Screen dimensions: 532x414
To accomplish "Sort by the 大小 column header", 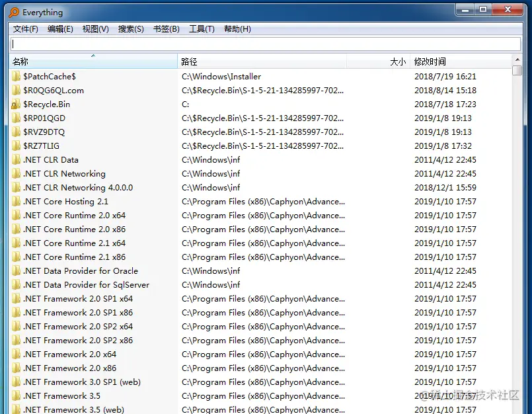I will click(378, 62).
